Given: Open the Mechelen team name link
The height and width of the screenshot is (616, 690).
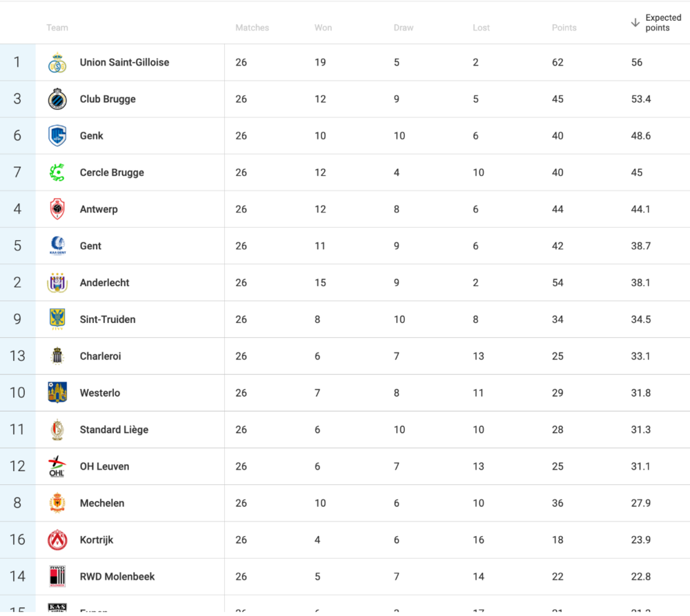Looking at the screenshot, I should click(x=102, y=503).
